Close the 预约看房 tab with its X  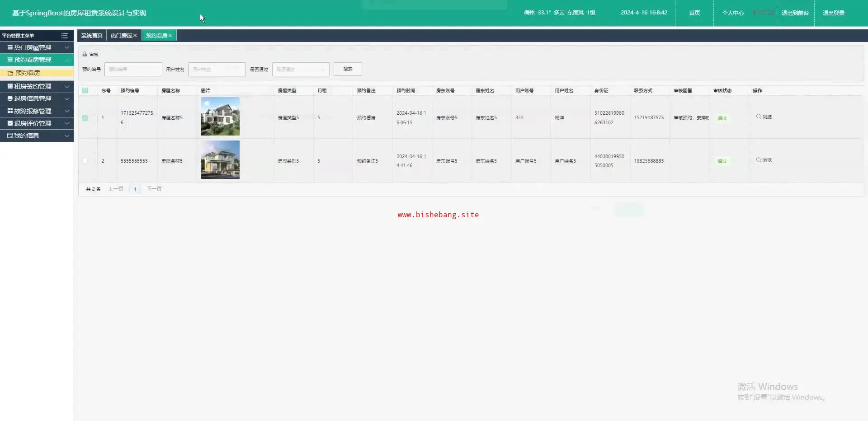[170, 36]
